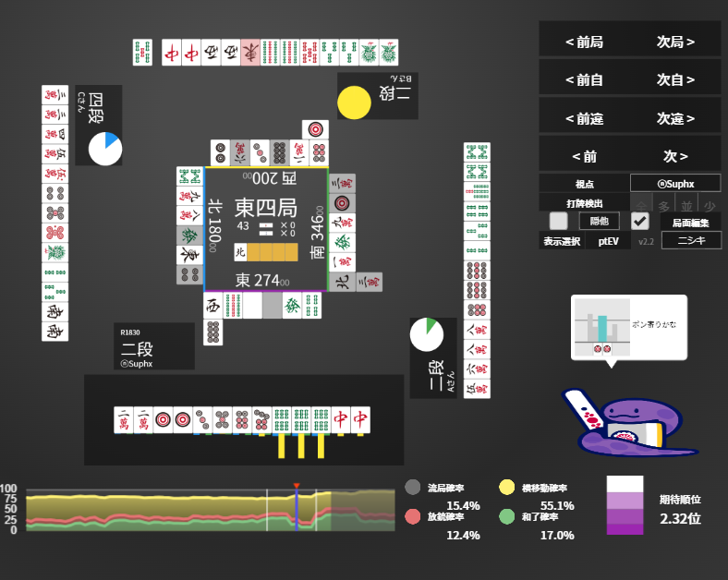The width and height of the screenshot is (728, 580).
Task: Click green 和了確率 legend dot
Action: [x=506, y=516]
